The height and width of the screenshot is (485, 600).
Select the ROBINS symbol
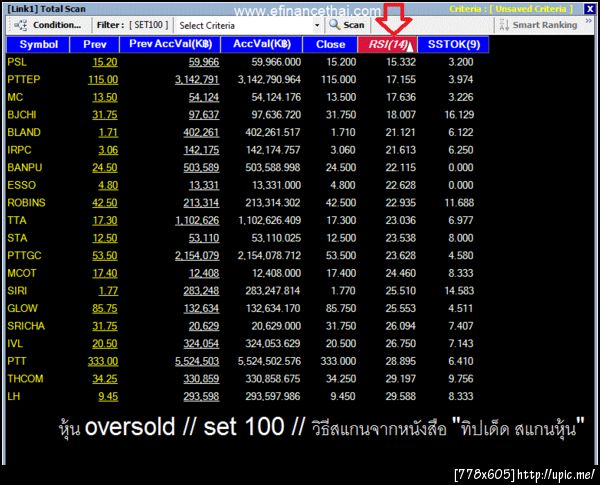tap(26, 203)
